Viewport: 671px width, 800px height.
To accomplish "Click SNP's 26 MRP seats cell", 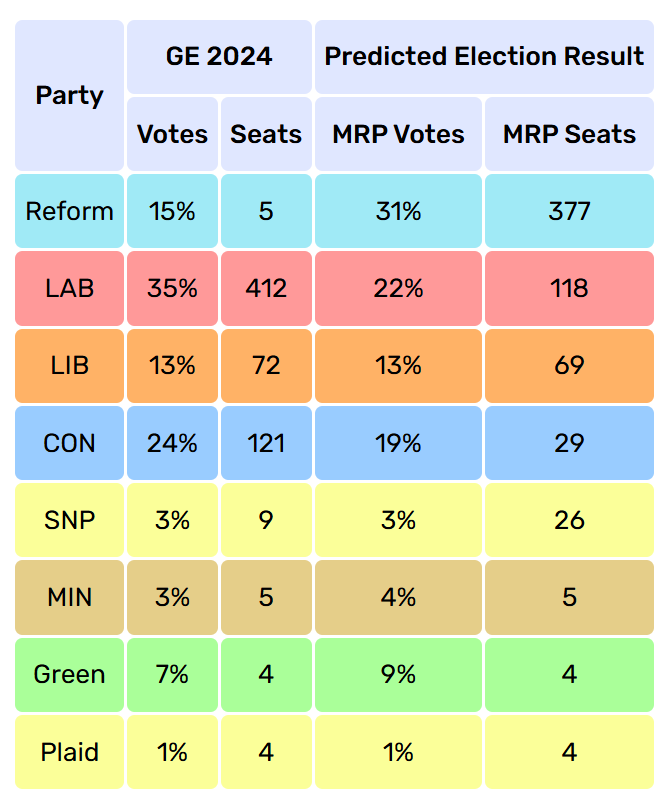I will pyautogui.click(x=569, y=520).
